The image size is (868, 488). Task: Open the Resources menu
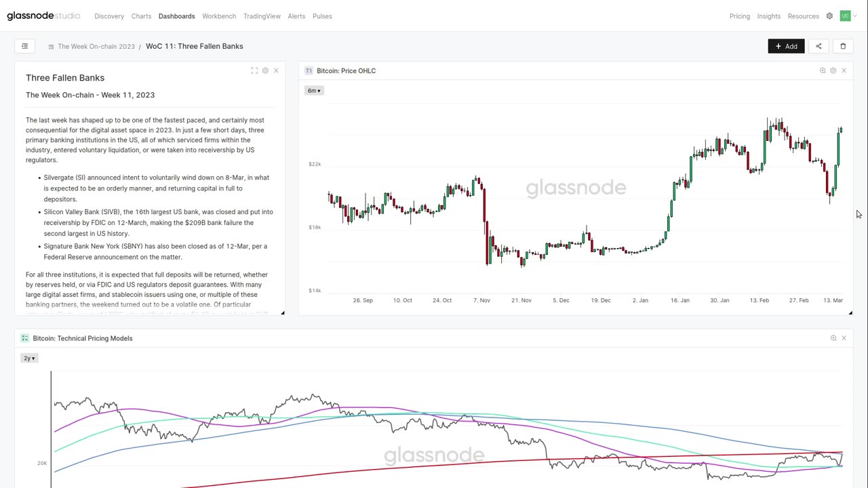[x=804, y=16]
